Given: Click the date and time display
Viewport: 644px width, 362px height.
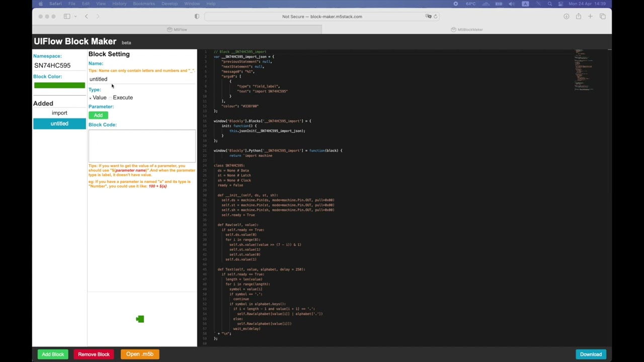Looking at the screenshot, I should click(587, 4).
